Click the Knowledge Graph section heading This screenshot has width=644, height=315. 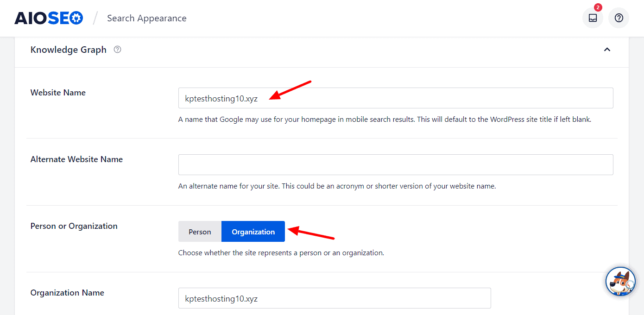coord(69,50)
